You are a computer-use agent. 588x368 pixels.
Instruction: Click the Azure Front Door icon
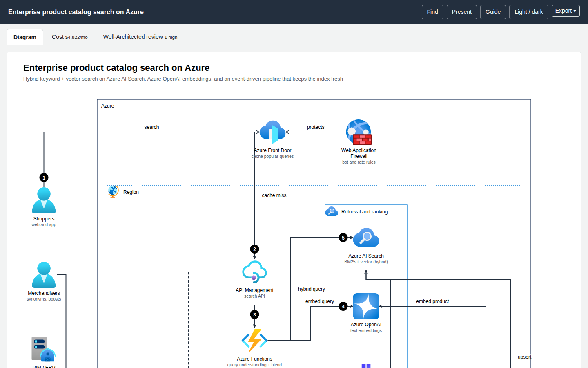[272, 132]
